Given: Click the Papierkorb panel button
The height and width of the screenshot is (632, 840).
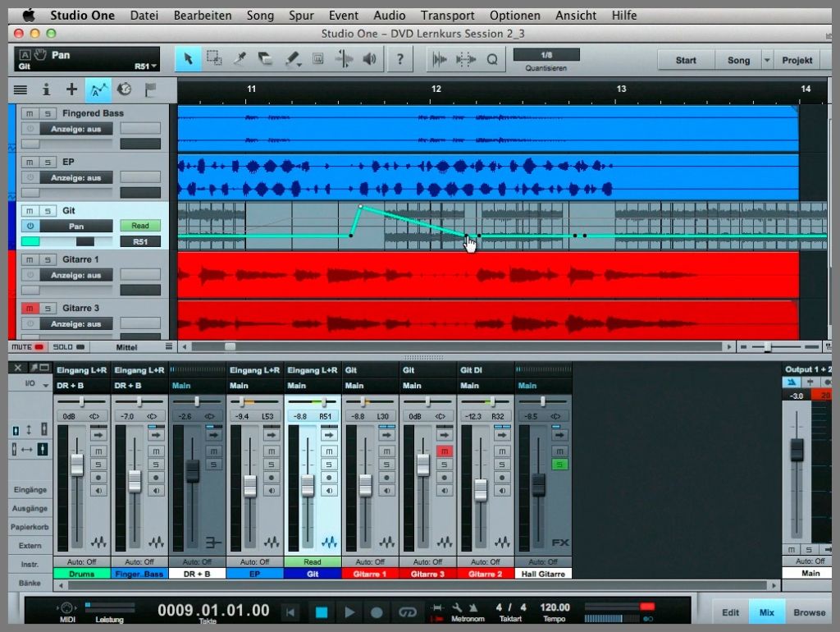Looking at the screenshot, I should click(x=30, y=527).
